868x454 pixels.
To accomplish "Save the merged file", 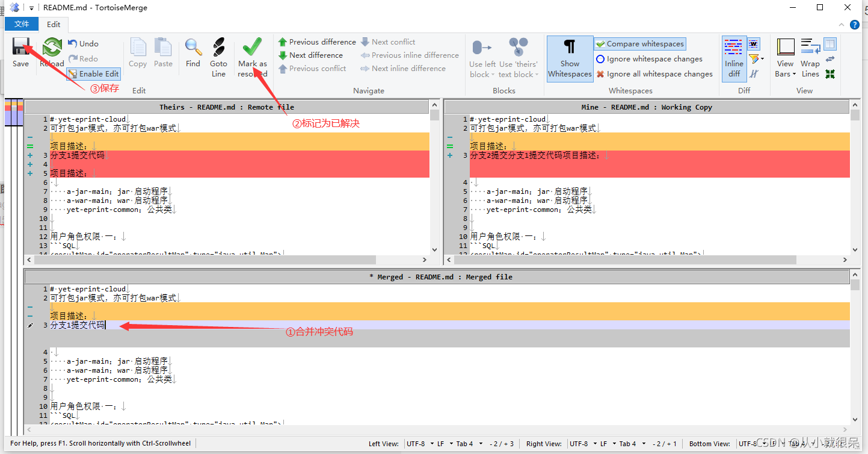I will 20,52.
